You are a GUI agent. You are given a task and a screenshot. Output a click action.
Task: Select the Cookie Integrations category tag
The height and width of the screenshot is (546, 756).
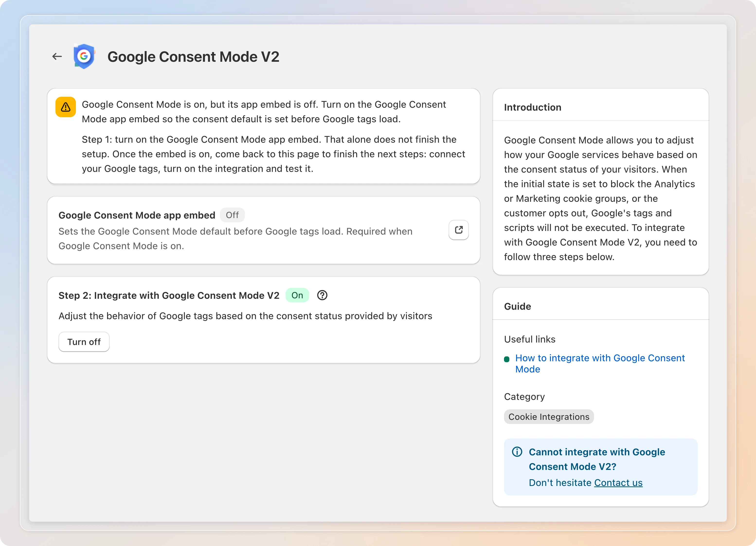pos(549,417)
